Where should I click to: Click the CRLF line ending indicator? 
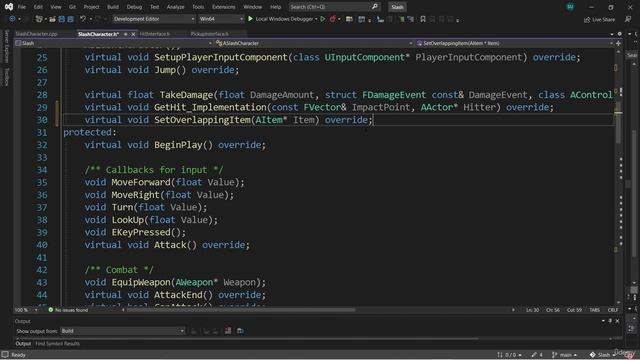(613, 310)
